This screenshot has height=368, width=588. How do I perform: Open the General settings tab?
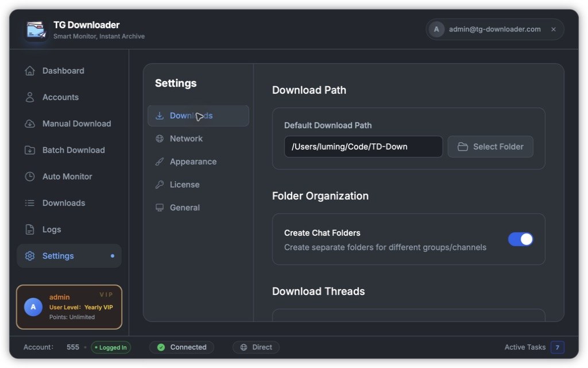coord(198,208)
